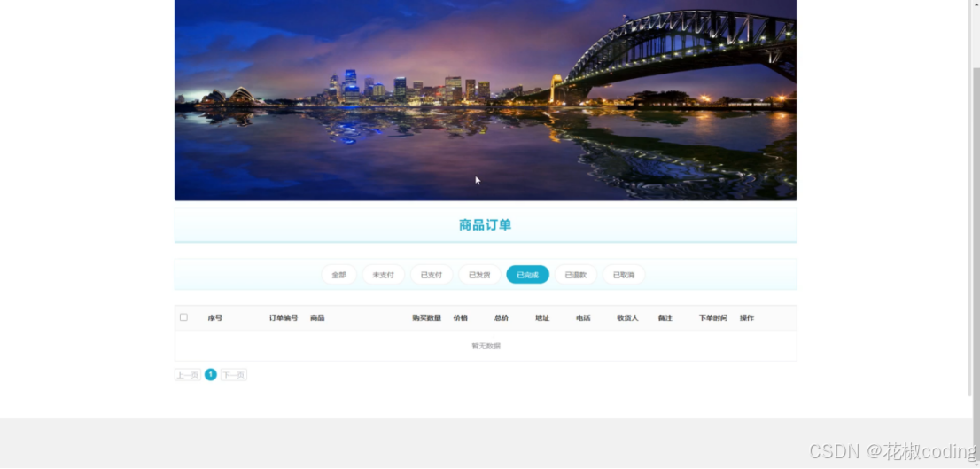Click the 暂无数据 empty table message
The height and width of the screenshot is (469, 980).
[486, 346]
